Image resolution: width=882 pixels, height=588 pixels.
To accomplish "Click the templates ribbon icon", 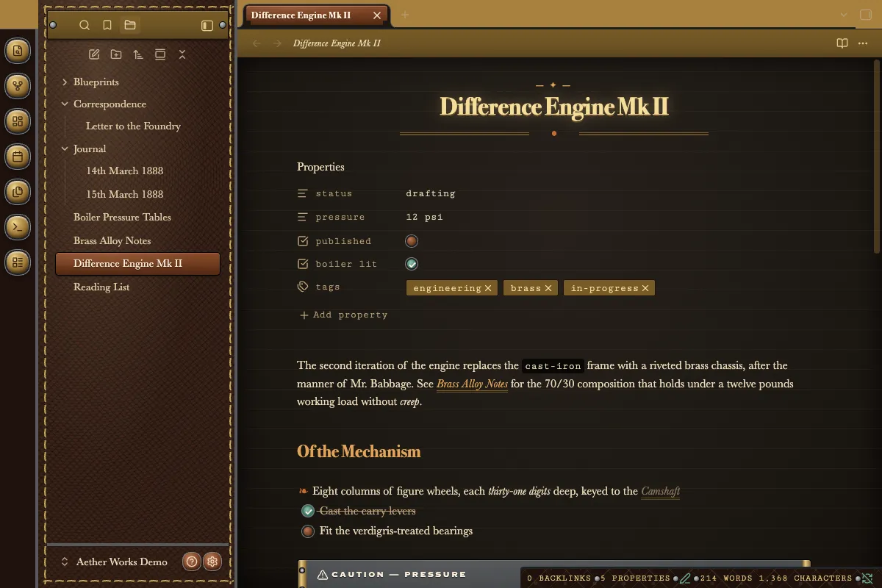I will (18, 192).
